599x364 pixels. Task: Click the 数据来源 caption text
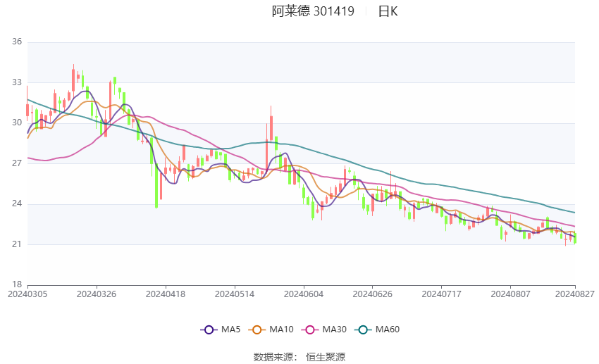[x=273, y=357]
